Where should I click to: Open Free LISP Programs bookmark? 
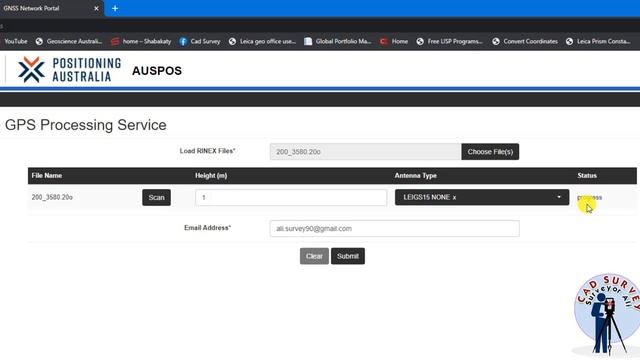(x=449, y=41)
